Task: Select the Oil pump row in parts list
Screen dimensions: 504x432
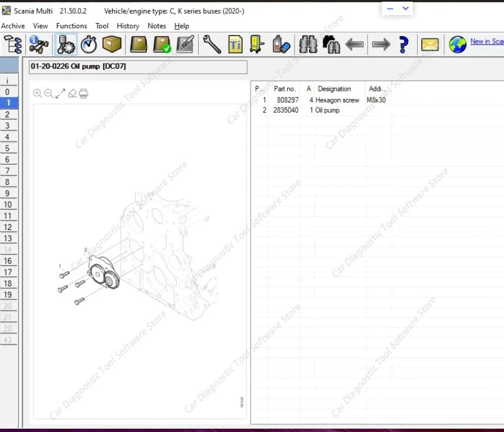Action: tap(327, 110)
